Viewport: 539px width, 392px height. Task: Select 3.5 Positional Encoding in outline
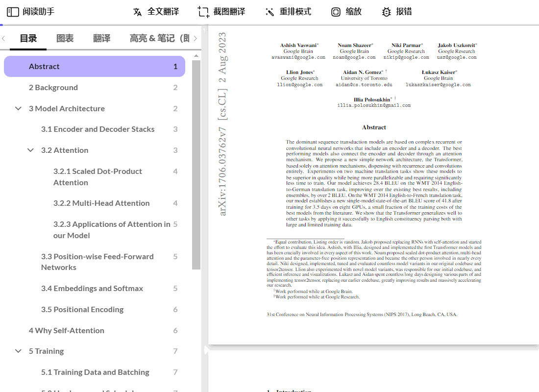click(x=82, y=309)
